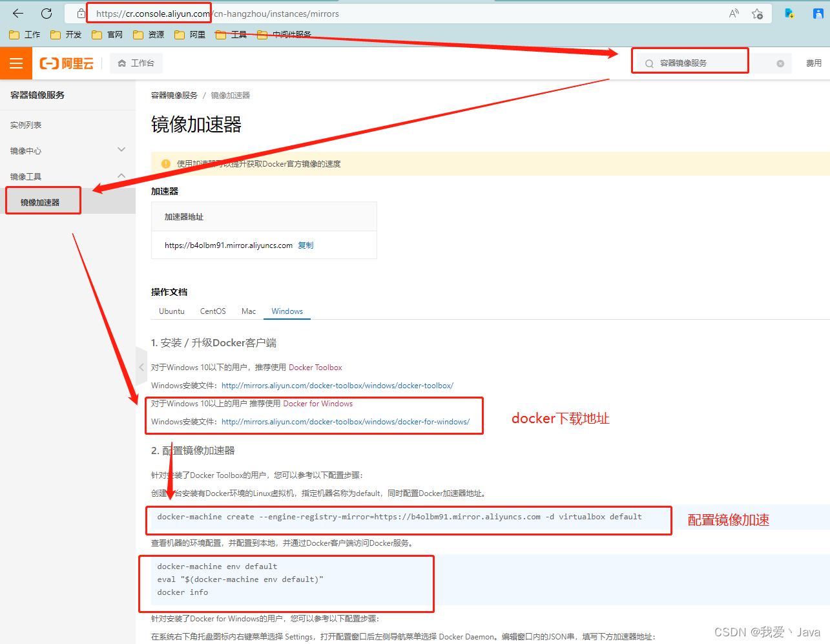Click the add to favorites star icon
The height and width of the screenshot is (644, 830).
pos(757,14)
